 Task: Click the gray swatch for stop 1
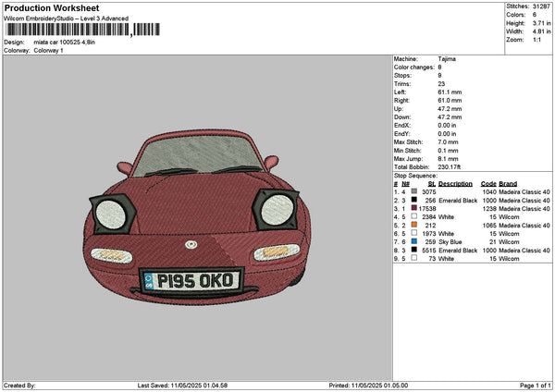click(x=414, y=191)
